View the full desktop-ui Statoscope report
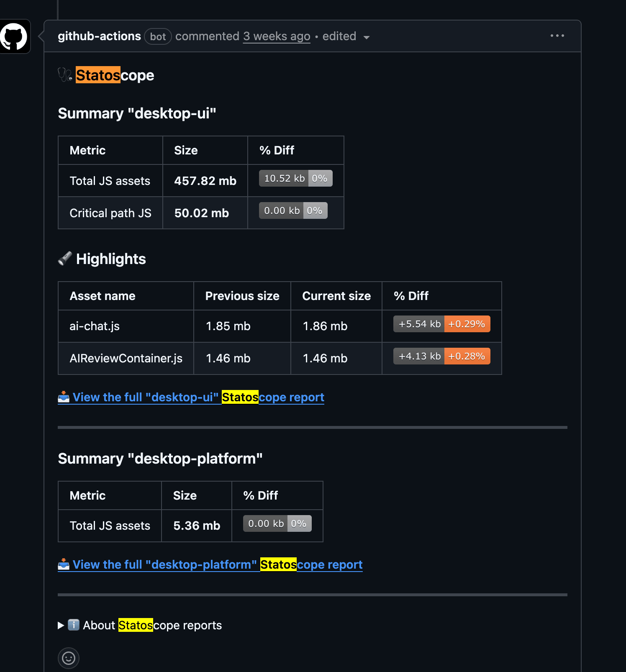The image size is (626, 672). 191,397
